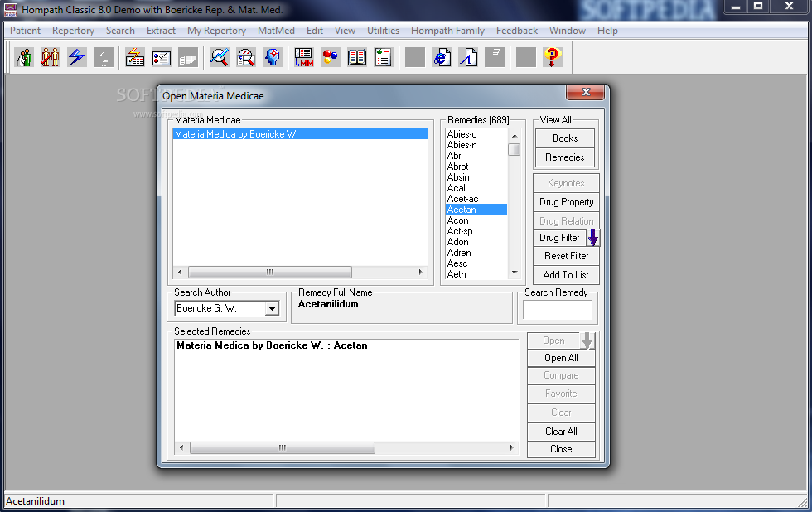Viewport: 812px width, 512px height.
Task: Open the Search Author dropdown
Action: point(272,308)
